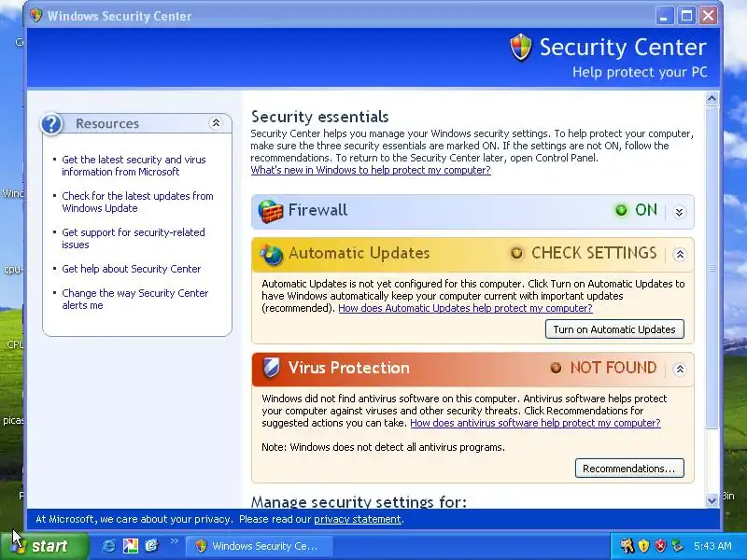Collapse the Resources panel
The image size is (747, 560).
tap(216, 123)
